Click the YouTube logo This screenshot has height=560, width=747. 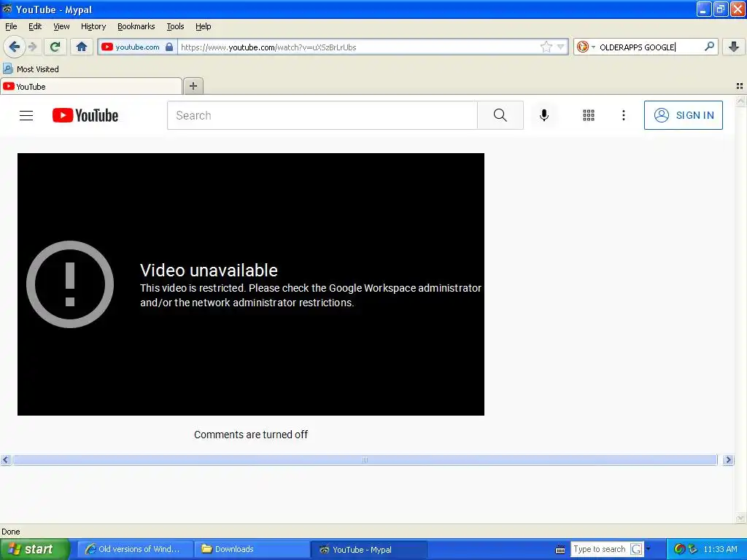pos(85,115)
